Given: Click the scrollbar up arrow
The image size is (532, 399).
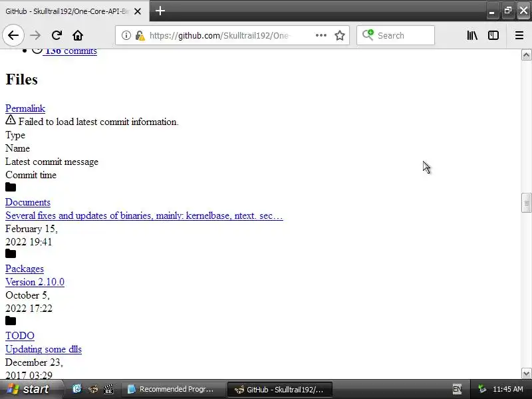Looking at the screenshot, I should 526,55.
